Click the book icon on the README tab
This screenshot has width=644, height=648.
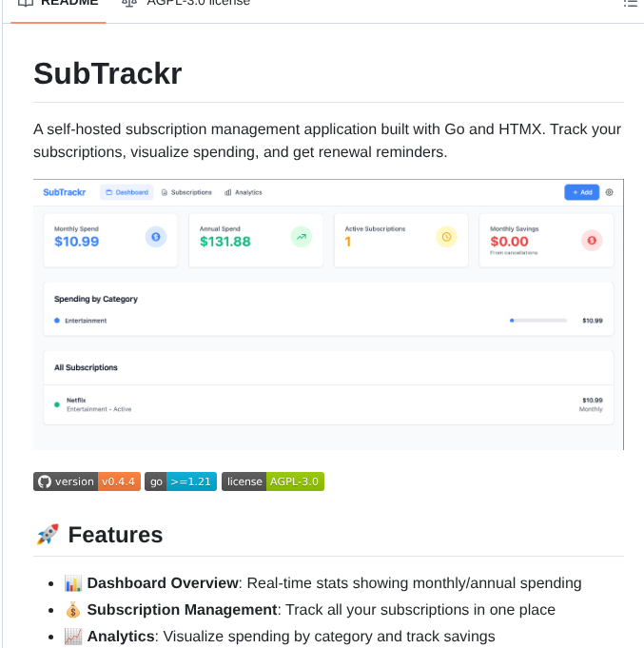(26, 3)
